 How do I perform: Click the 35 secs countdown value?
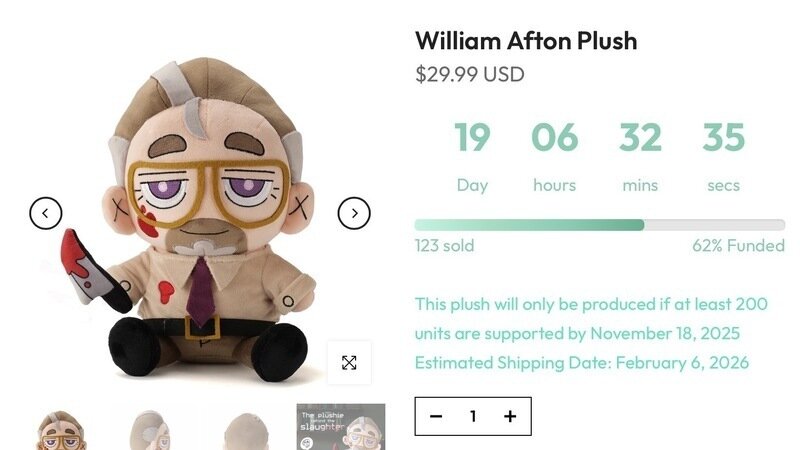(724, 138)
